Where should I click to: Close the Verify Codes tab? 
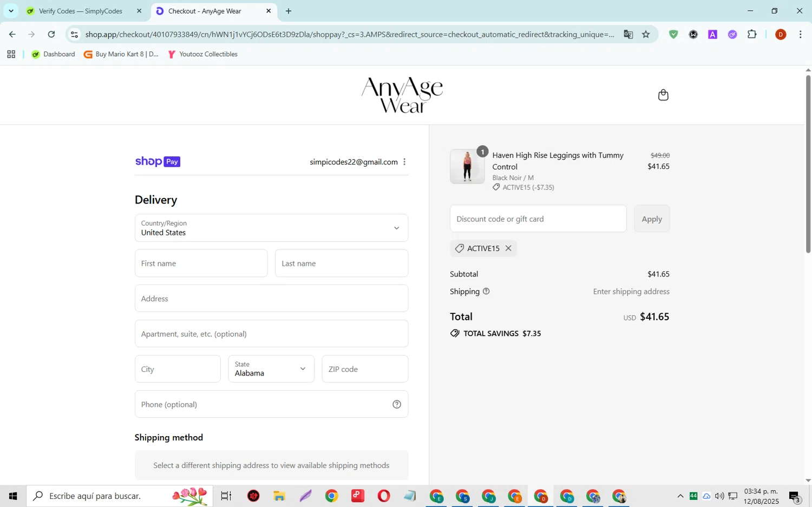coord(139,11)
